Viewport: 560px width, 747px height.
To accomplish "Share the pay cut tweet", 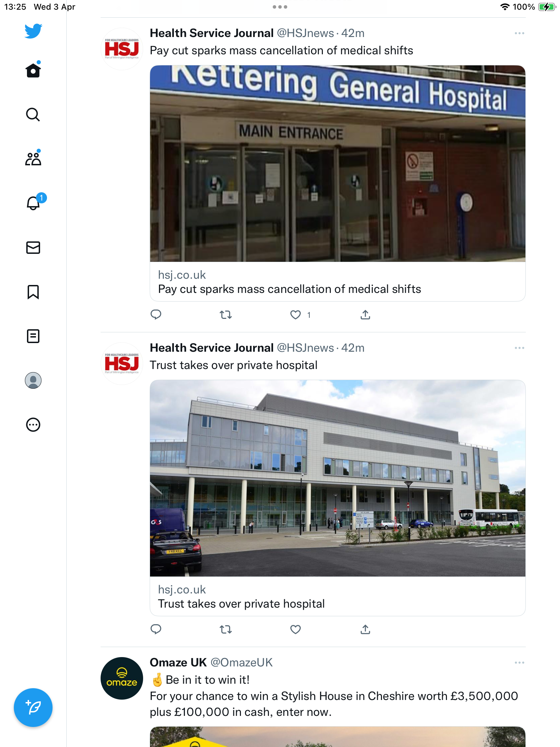I will 365,315.
